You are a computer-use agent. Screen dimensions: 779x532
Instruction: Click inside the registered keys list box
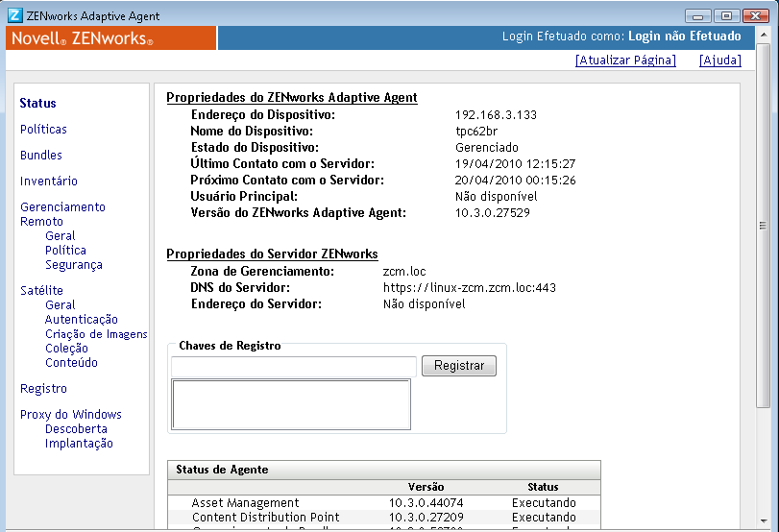tap(291, 404)
